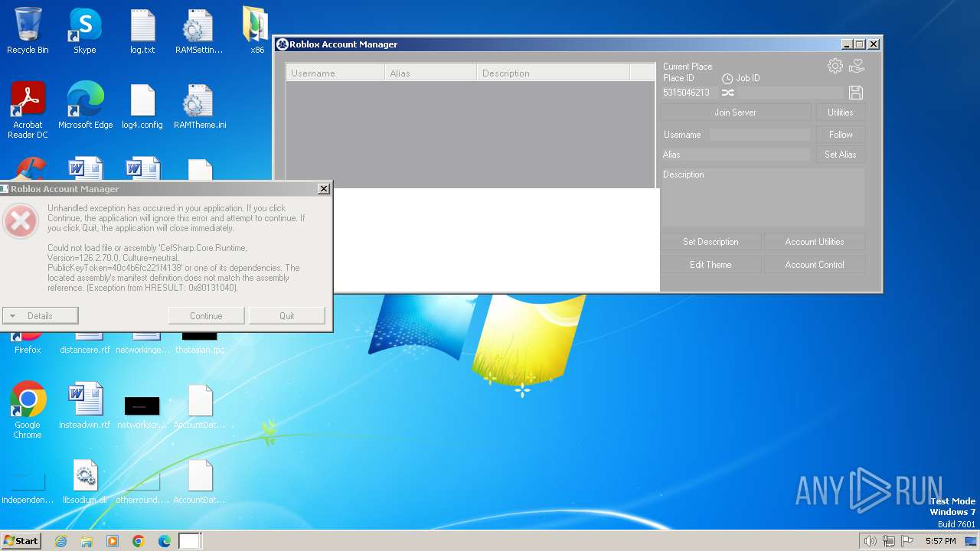Click the 5:57 PM system clock
This screenshot has width=980, height=551.
point(941,541)
